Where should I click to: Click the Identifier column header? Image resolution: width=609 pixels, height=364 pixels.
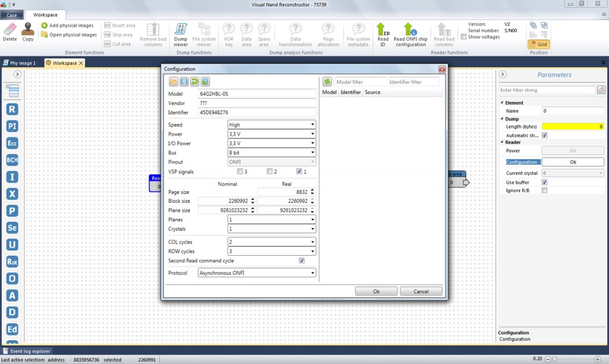[351, 92]
